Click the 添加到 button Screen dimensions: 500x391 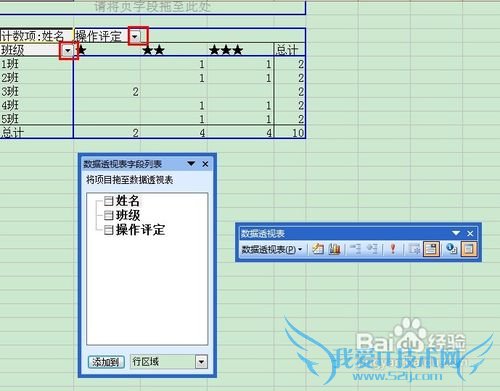coord(106,362)
